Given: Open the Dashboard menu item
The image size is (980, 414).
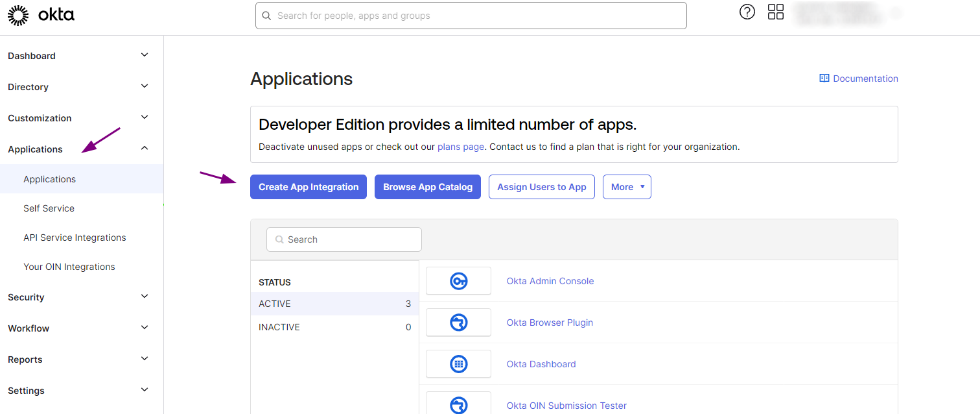Looking at the screenshot, I should point(31,56).
